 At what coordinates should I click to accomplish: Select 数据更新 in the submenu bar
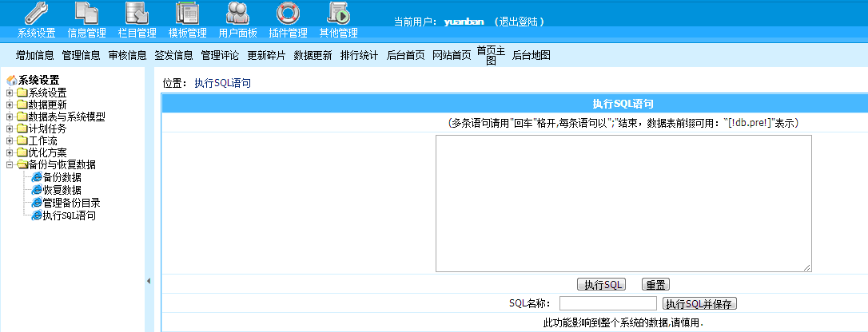tap(313, 55)
